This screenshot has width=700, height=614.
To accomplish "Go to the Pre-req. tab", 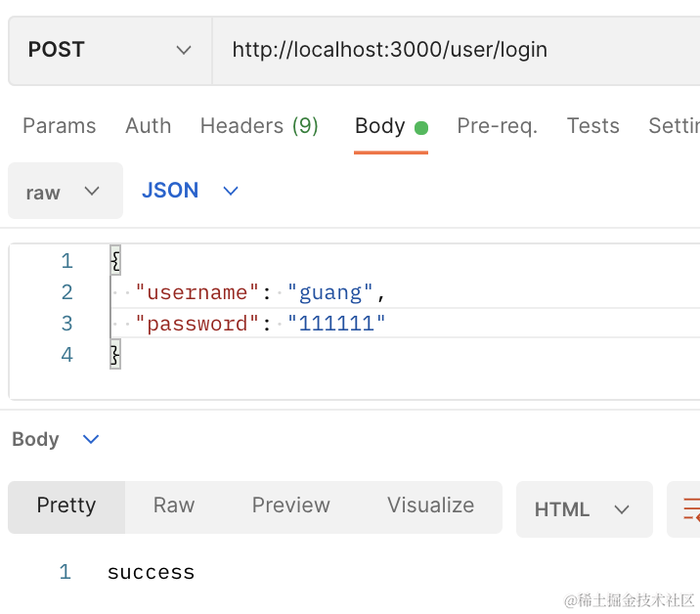I will click(x=497, y=126).
